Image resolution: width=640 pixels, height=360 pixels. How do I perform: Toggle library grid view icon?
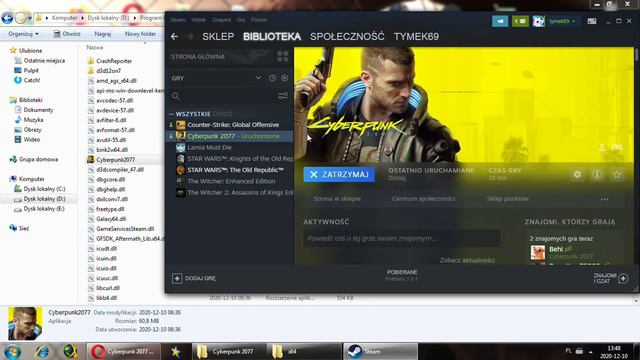click(282, 56)
